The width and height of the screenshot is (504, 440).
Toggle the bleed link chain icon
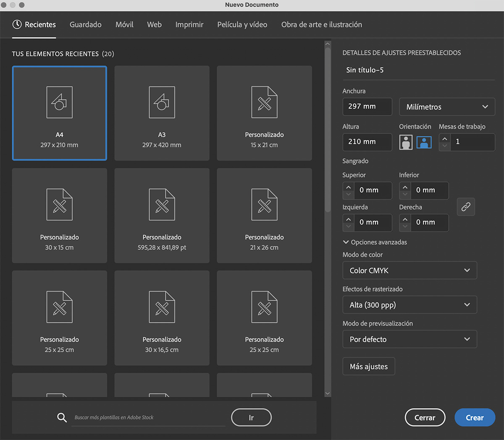click(x=466, y=207)
